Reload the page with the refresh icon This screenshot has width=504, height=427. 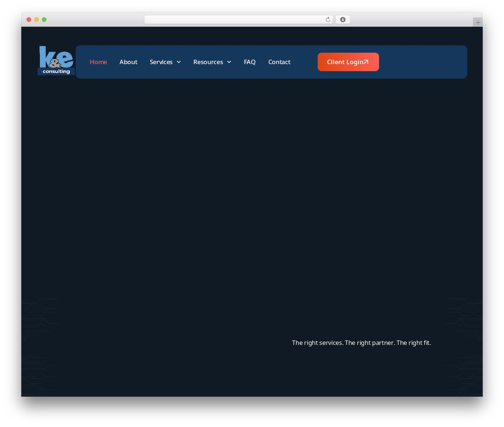pyautogui.click(x=328, y=20)
